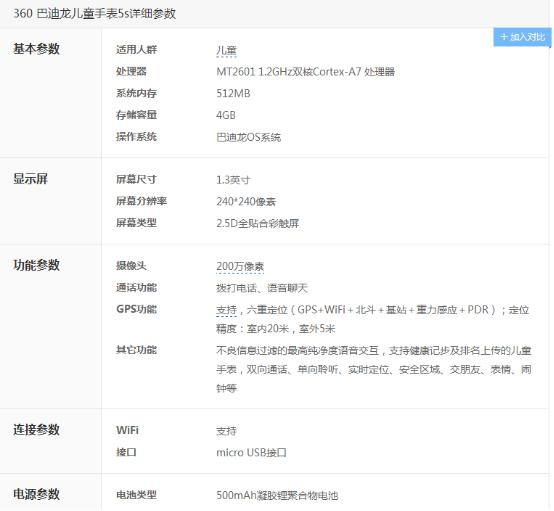Select the 2.5D全贴合彩触屏 value
This screenshot has height=511, width=554.
pos(258,223)
